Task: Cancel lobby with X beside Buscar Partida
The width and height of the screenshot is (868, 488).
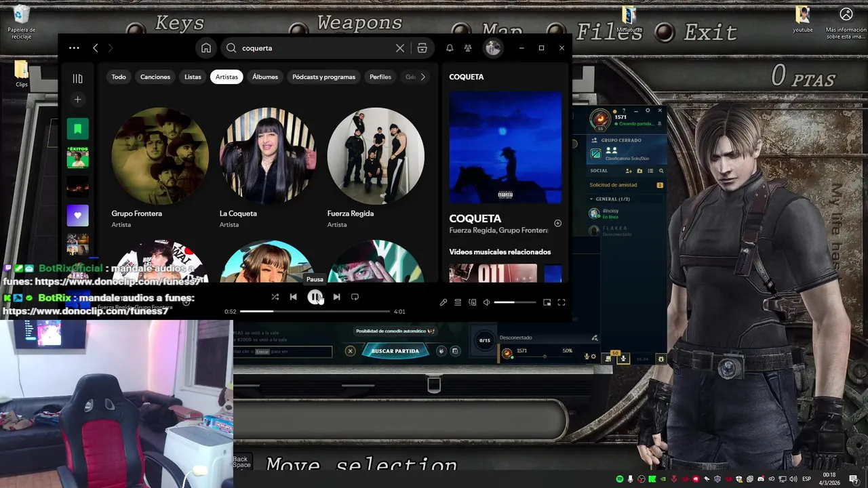Action: tap(350, 351)
